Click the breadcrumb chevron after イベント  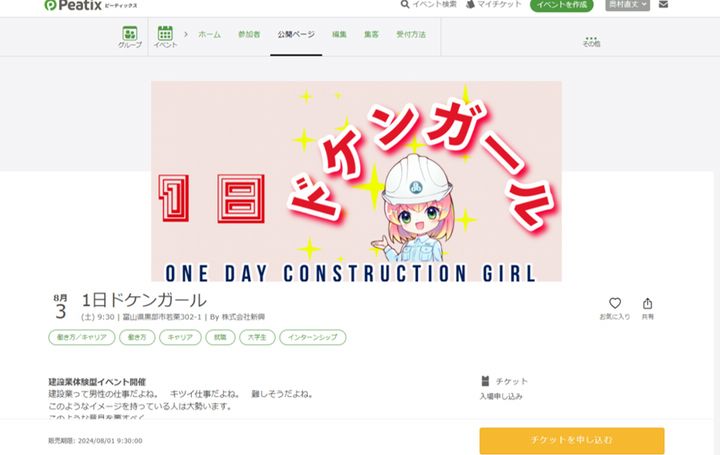tap(186, 34)
